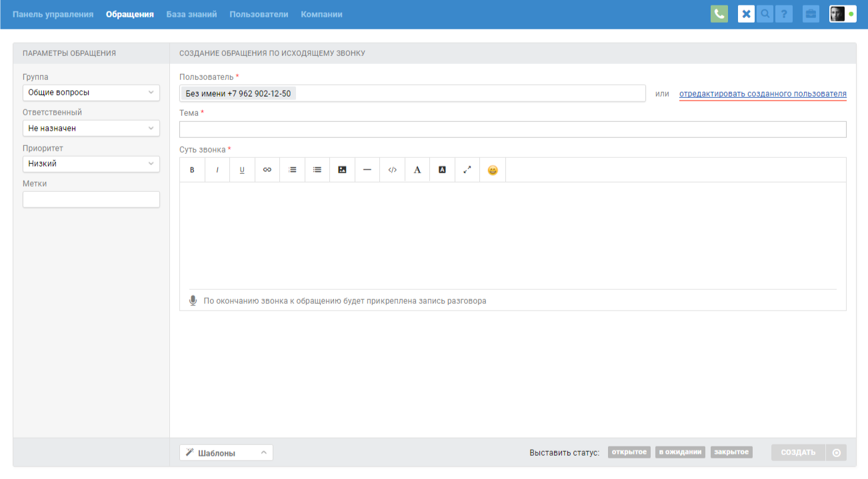Click the briefcase icon in header

811,14
